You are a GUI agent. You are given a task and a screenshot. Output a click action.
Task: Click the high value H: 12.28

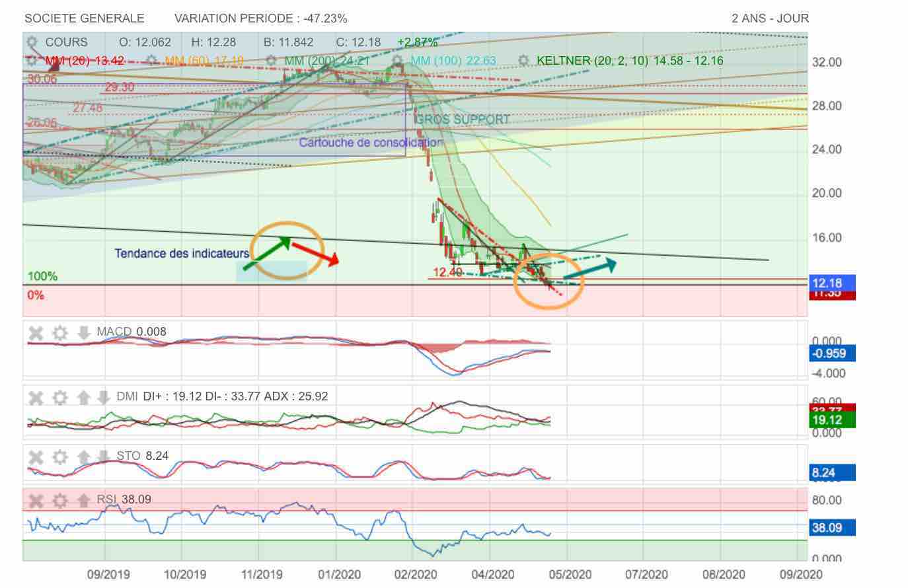point(213,42)
